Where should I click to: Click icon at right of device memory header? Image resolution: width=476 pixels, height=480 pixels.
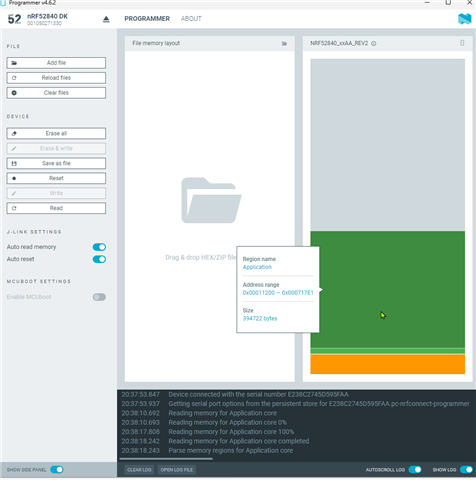[x=462, y=43]
